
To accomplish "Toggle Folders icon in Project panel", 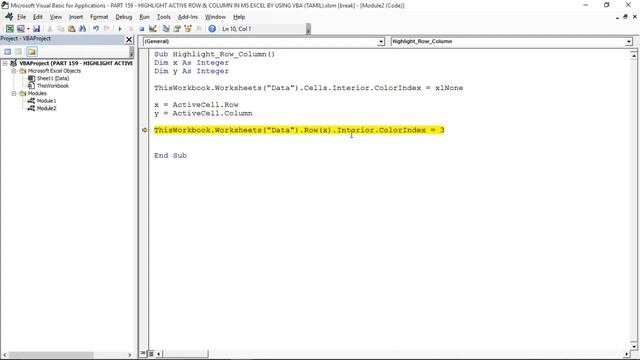I will (32, 51).
